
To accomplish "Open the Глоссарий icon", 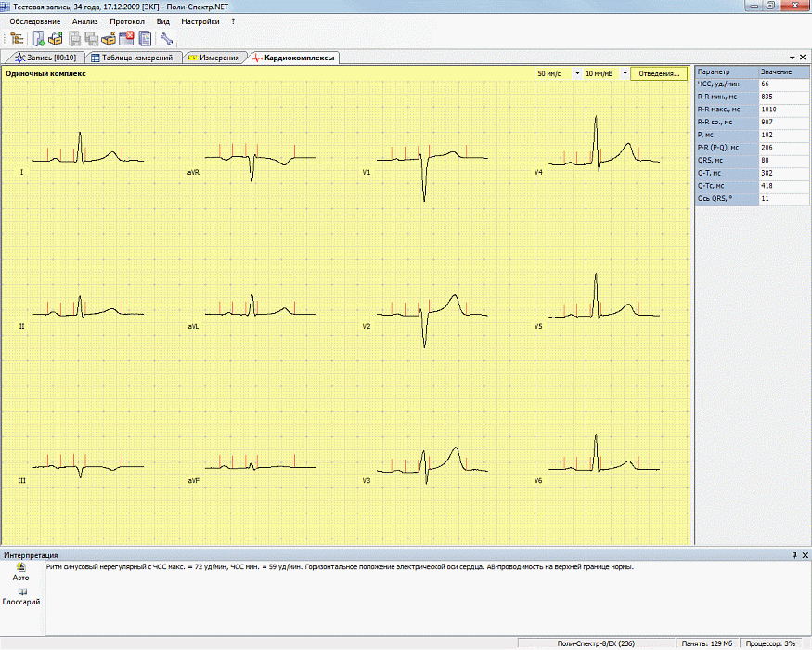I will click(x=21, y=592).
